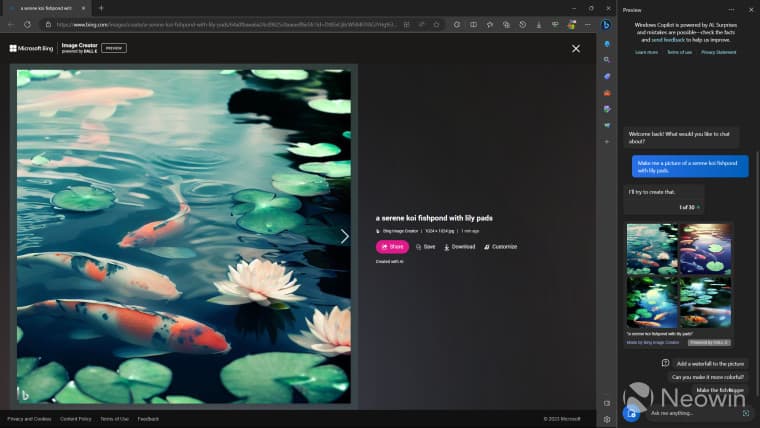The height and width of the screenshot is (428, 760).
Task: Open the Privacy Statement link in Copilot
Action: (x=718, y=52)
